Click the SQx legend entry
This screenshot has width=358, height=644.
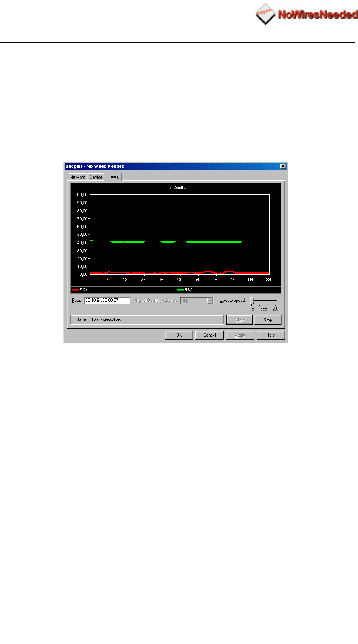point(80,289)
